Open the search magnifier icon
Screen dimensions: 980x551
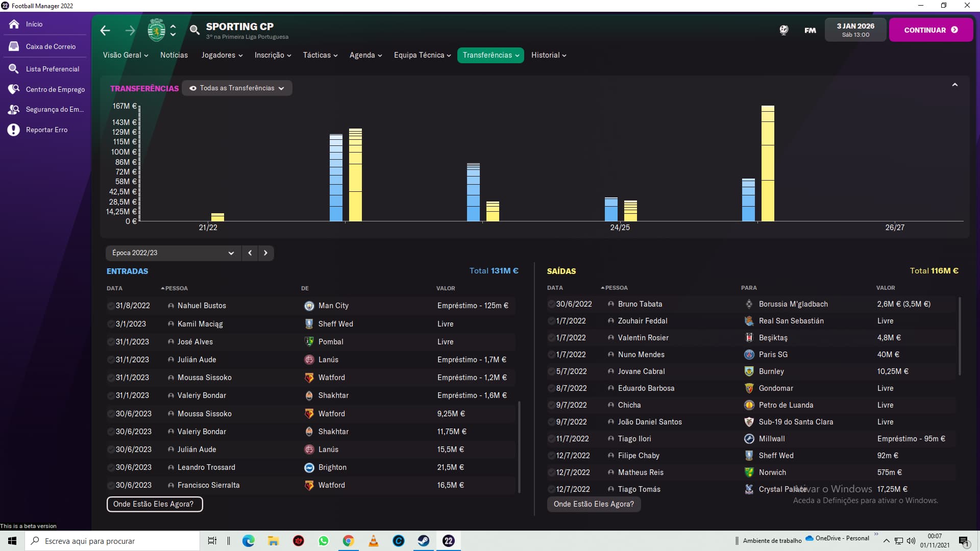click(194, 30)
